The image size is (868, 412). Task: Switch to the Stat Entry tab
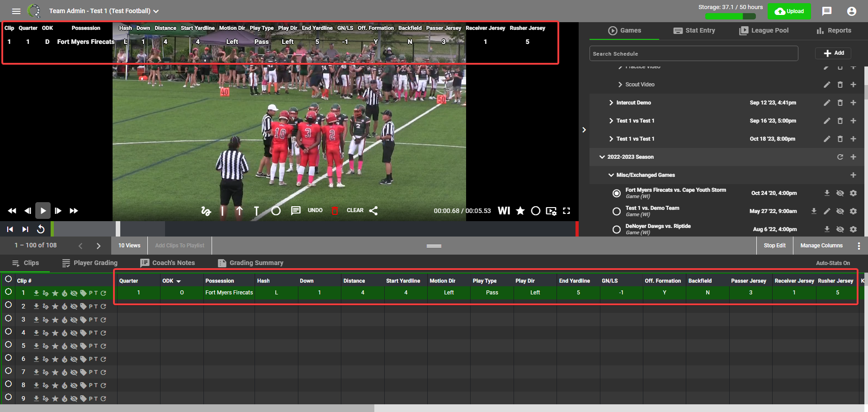(694, 30)
